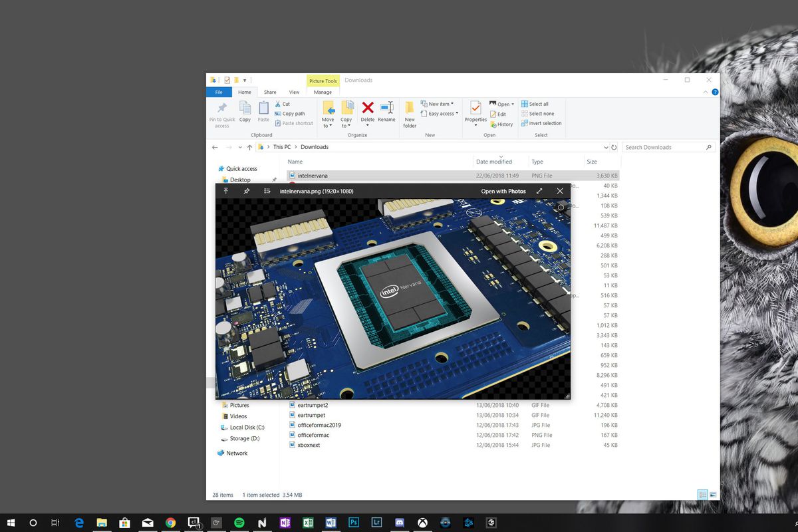Launch Spotify from the taskbar
The width and height of the screenshot is (798, 532).
click(239, 523)
